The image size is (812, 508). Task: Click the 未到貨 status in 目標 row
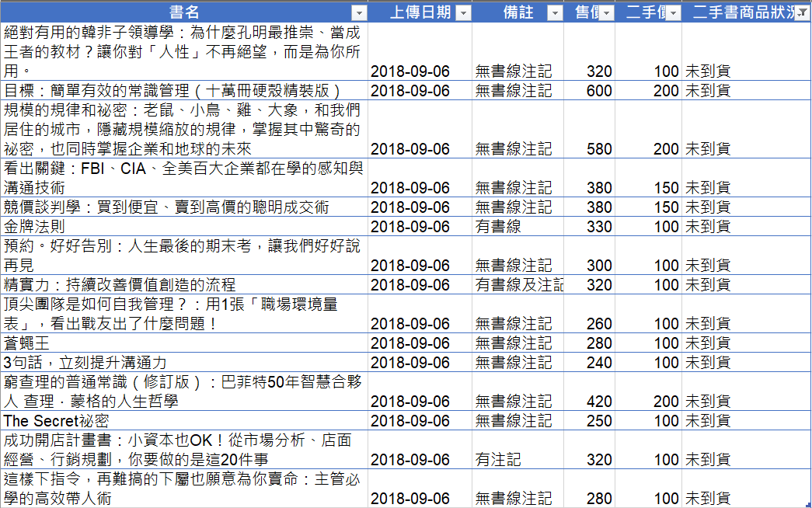[708, 91]
